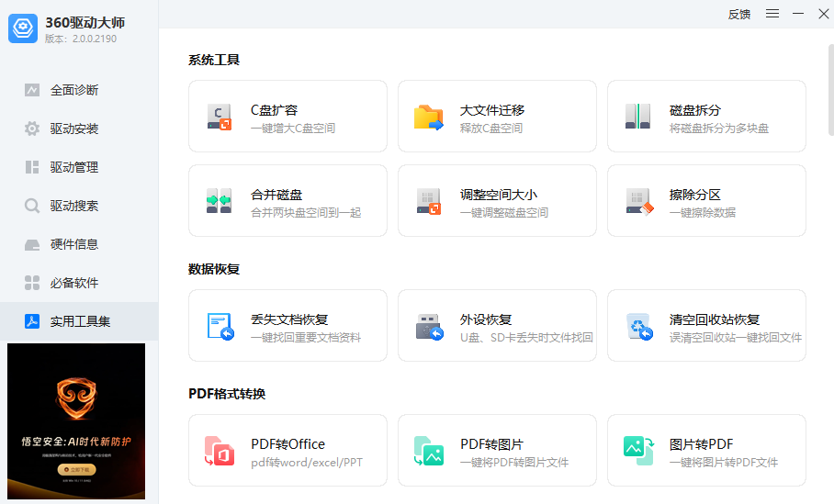The width and height of the screenshot is (834, 504).
Task: Open the 全面诊断 tab
Action: (x=79, y=90)
